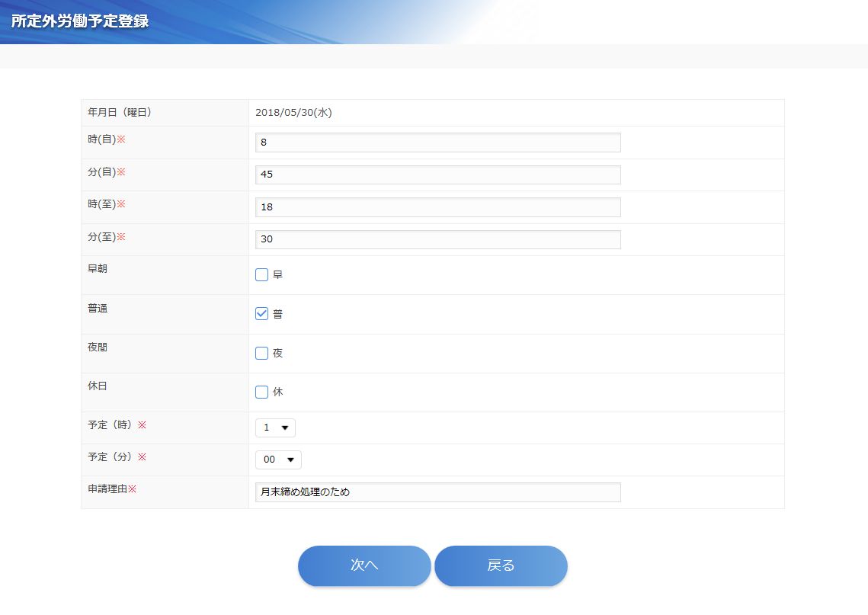Image resolution: width=868 pixels, height=615 pixels.
Task: Tick the 夜 night checkbox
Action: (262, 354)
